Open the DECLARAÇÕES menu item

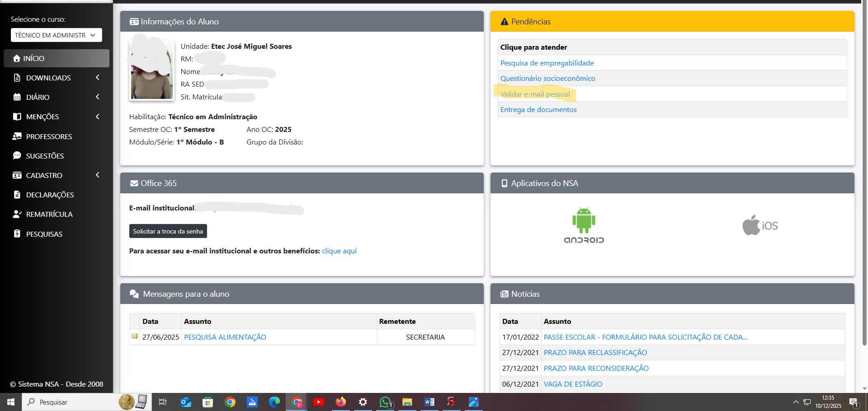[50, 195]
